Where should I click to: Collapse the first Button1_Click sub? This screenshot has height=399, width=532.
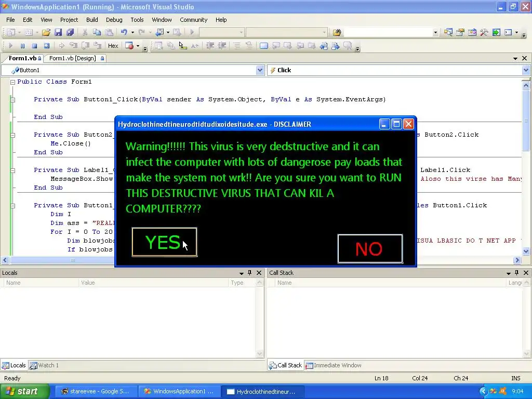pos(12,99)
